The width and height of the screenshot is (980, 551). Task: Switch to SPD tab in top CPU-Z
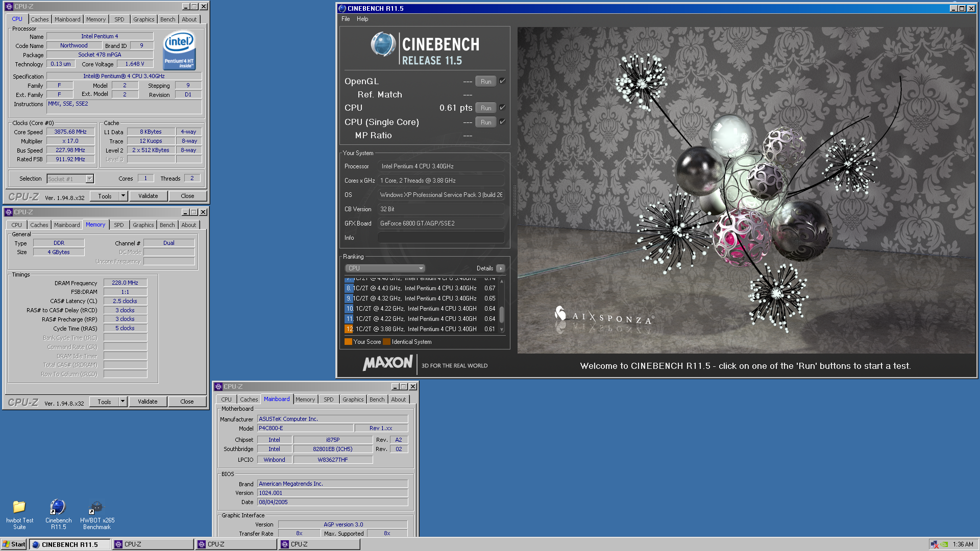click(x=119, y=19)
